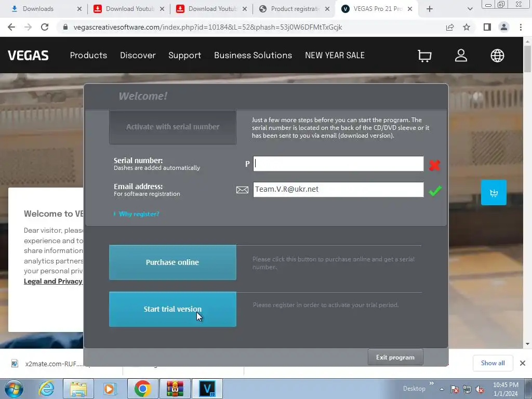Screen dimensions: 532x399
Task: Click the green checkmark beside email field
Action: pyautogui.click(x=435, y=191)
